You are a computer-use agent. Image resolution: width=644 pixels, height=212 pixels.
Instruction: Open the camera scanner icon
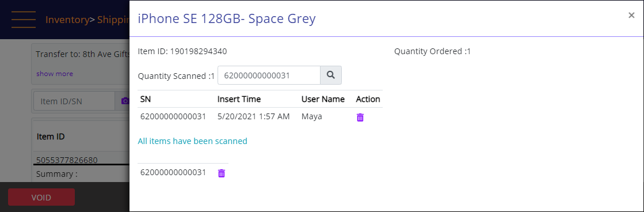pyautogui.click(x=124, y=101)
